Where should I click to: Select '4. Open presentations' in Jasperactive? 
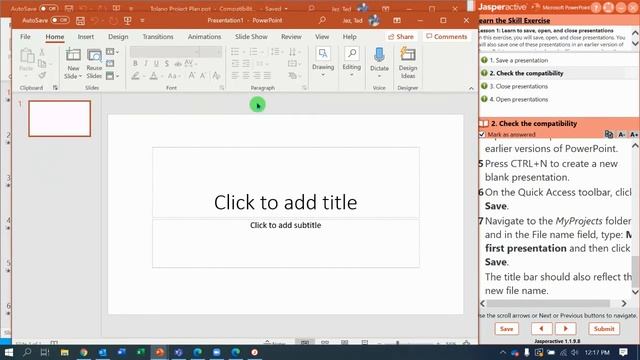coord(518,100)
